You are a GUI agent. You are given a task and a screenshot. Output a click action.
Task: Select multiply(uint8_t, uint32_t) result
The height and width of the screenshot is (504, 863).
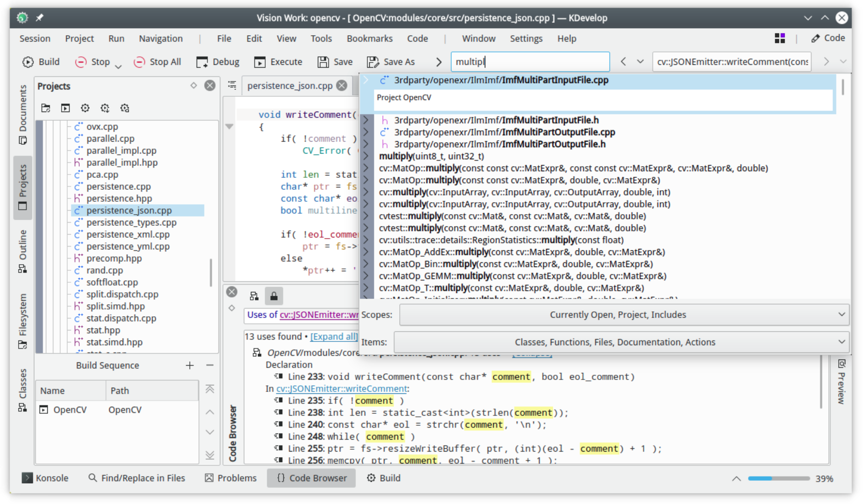(x=431, y=156)
